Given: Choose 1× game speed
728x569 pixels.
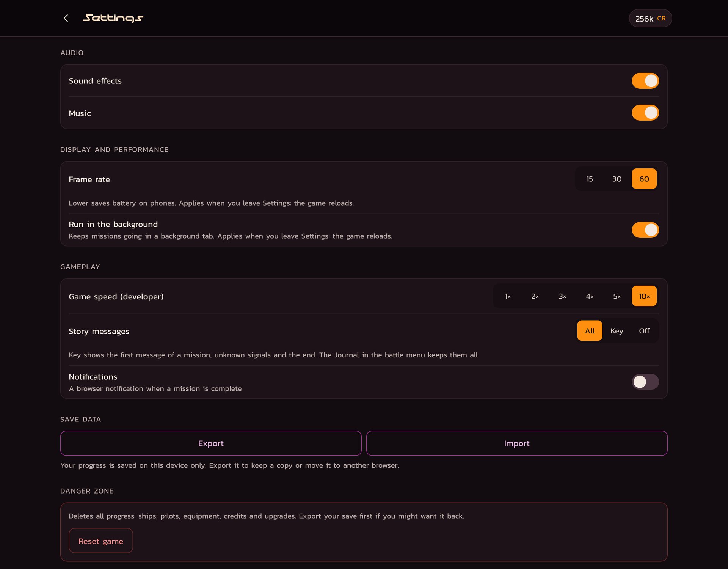Looking at the screenshot, I should (508, 296).
